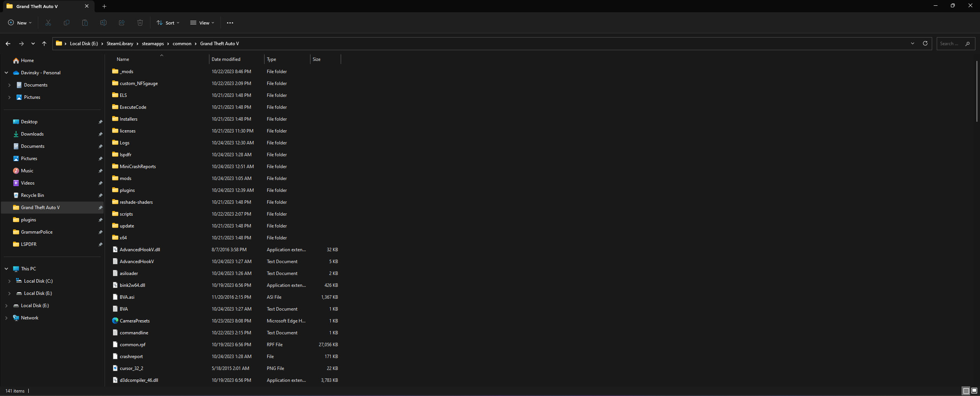
Task: Open address bar history dropdown
Action: tap(913, 43)
